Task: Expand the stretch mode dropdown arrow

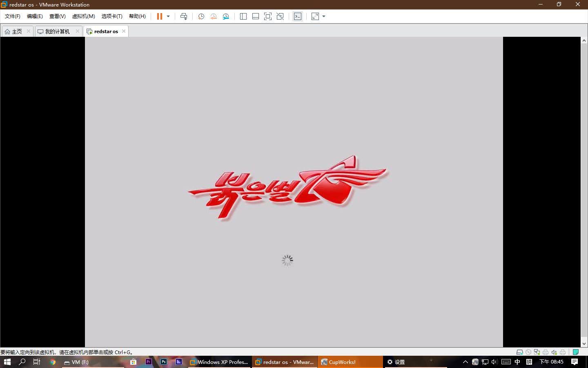Action: point(324,16)
